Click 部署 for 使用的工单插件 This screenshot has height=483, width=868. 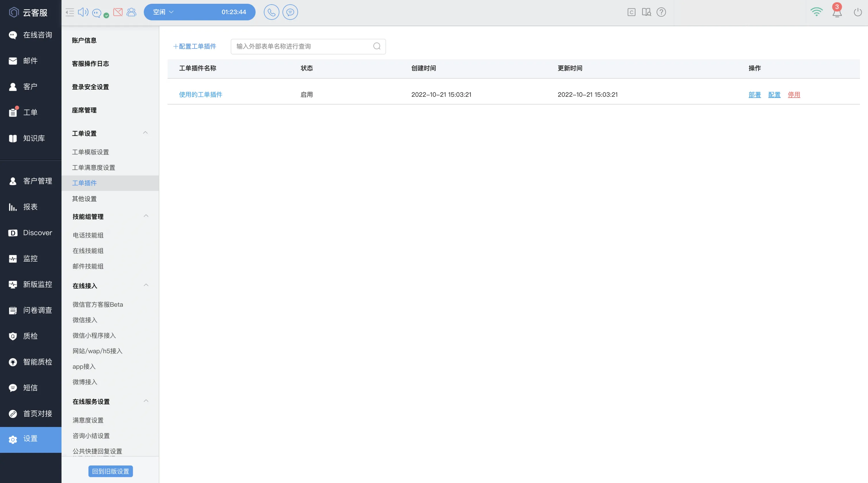point(754,95)
